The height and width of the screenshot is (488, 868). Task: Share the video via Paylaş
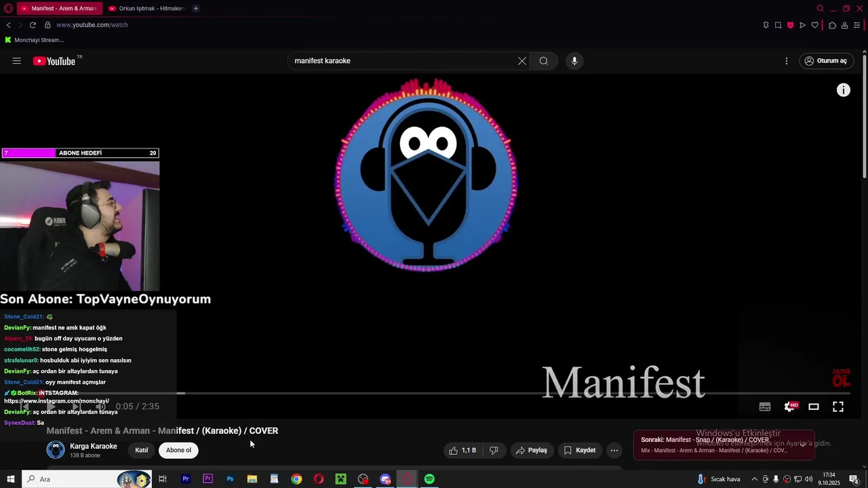tap(531, 450)
